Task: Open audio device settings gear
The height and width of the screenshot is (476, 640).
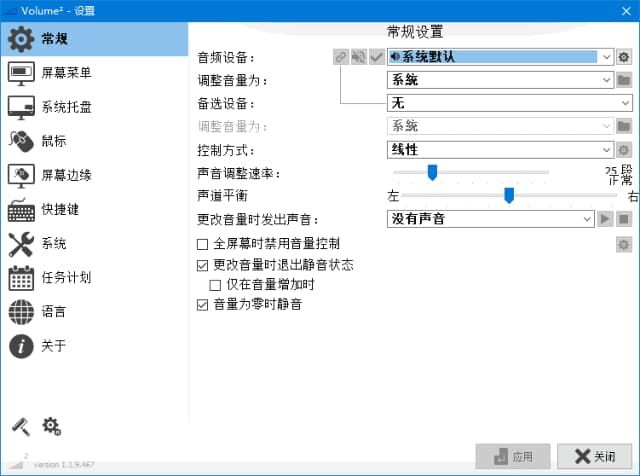Action: point(624,57)
